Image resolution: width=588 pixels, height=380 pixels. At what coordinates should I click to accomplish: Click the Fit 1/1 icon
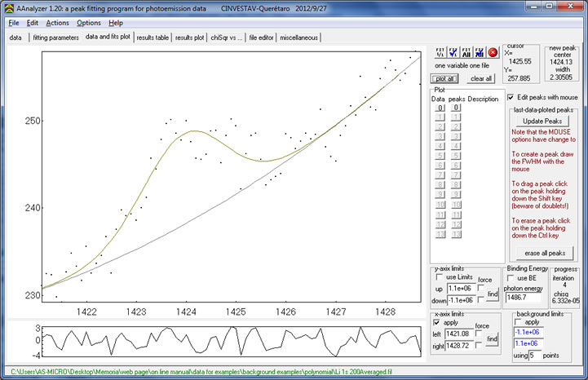coord(440,52)
